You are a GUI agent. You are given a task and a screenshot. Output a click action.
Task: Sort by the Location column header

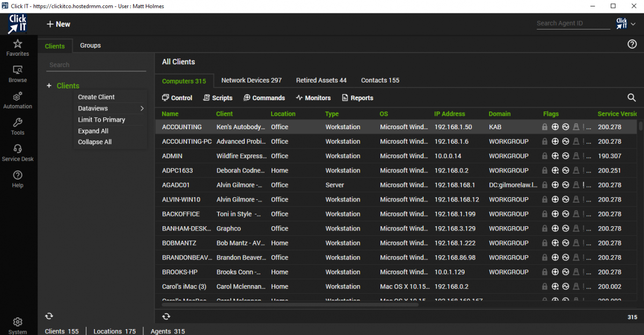tap(283, 114)
